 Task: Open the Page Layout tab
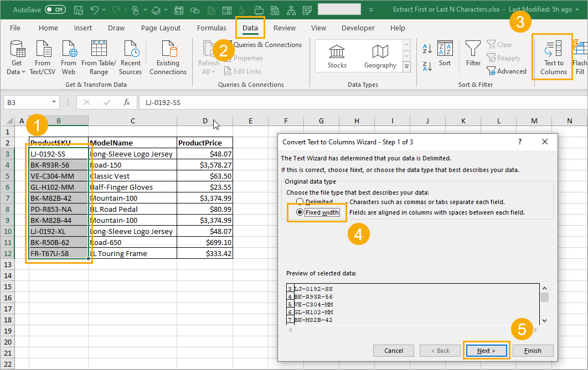[161, 28]
